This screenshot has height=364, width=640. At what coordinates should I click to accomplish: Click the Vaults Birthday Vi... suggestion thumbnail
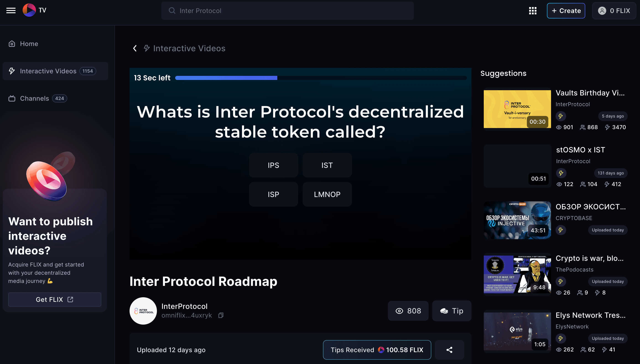(517, 109)
